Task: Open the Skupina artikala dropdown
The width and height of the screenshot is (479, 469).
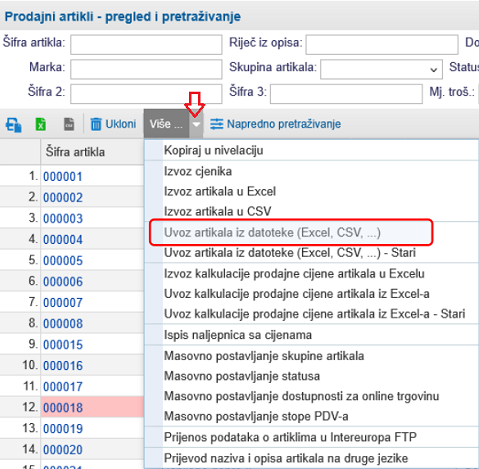Action: 381,69
